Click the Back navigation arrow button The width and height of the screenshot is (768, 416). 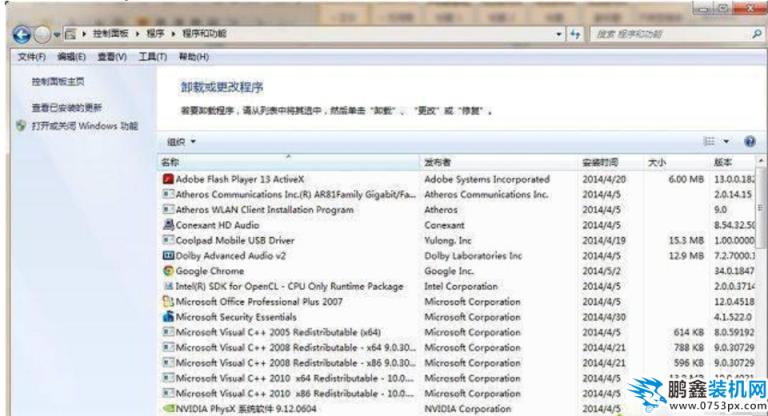[22, 35]
